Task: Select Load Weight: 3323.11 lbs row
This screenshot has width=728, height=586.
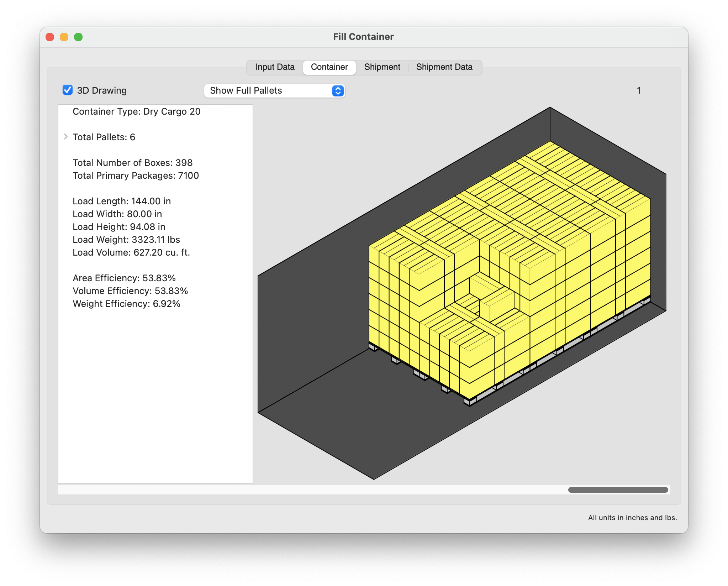Action: point(155,240)
